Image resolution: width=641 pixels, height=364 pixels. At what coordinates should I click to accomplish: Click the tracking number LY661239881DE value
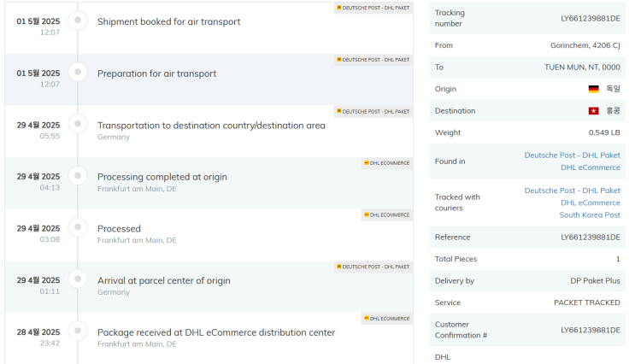point(590,19)
